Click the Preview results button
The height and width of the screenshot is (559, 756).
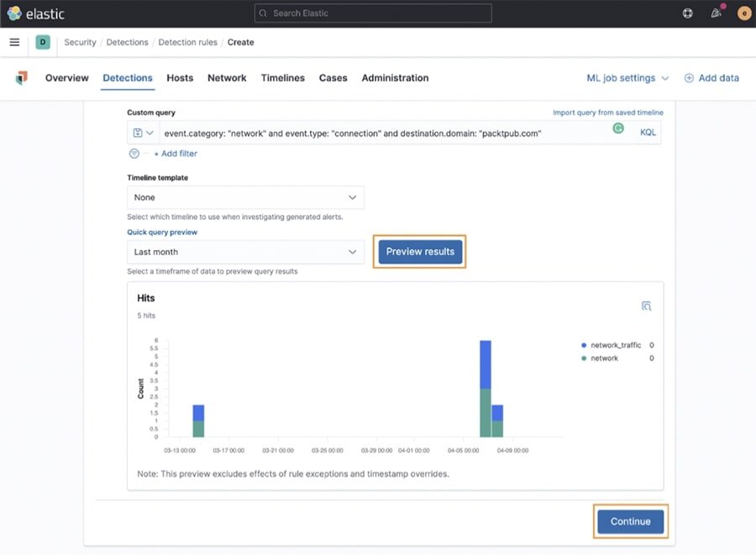pos(420,252)
